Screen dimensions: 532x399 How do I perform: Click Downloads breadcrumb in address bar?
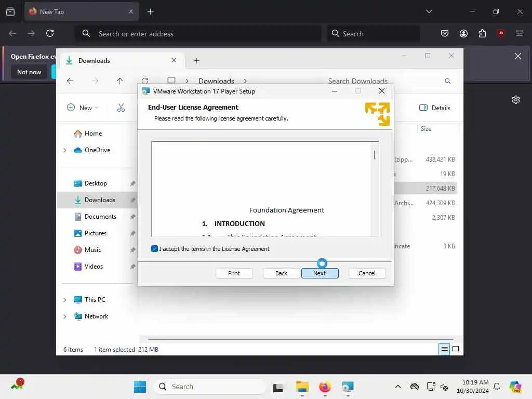pyautogui.click(x=217, y=81)
